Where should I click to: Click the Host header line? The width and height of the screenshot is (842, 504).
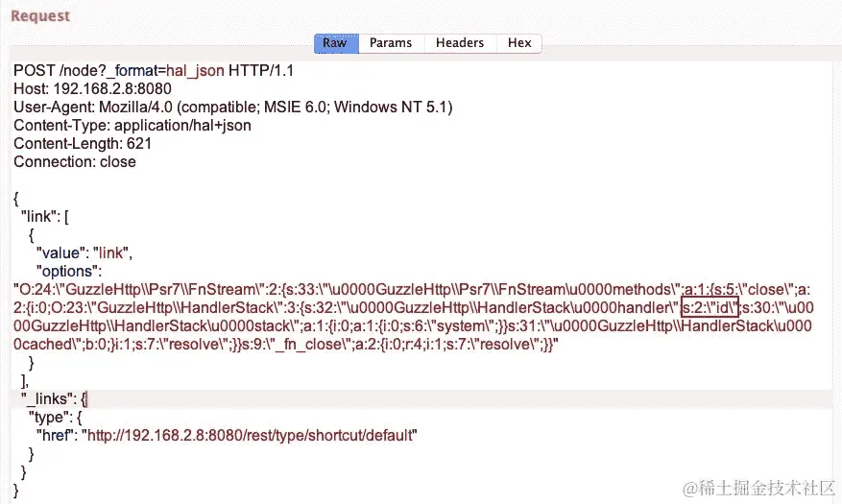(x=92, y=88)
